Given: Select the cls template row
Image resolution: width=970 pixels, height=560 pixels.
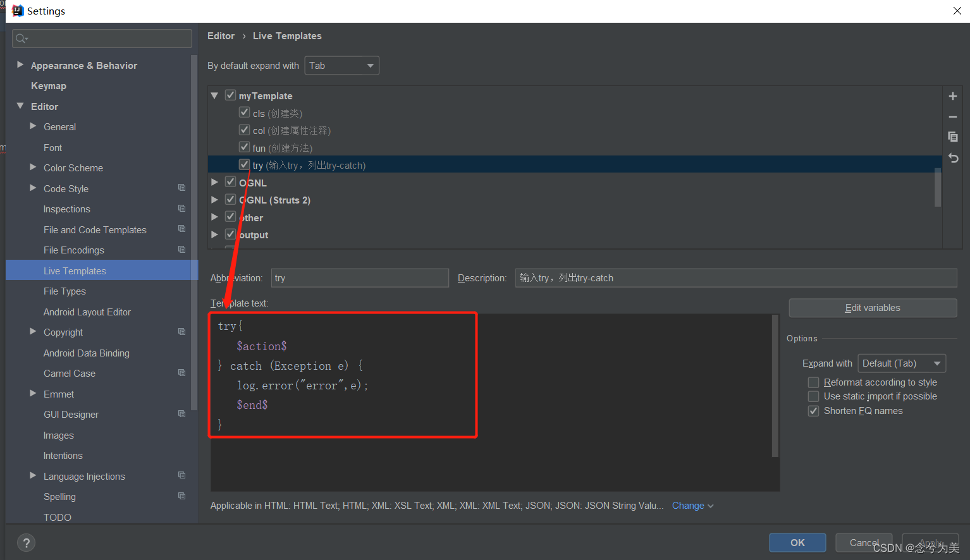Looking at the screenshot, I should (575, 113).
